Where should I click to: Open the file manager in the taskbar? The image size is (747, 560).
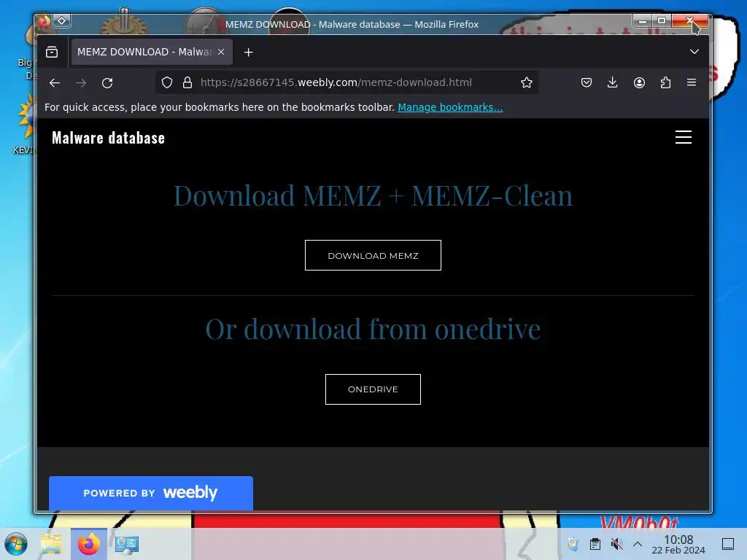point(51,544)
